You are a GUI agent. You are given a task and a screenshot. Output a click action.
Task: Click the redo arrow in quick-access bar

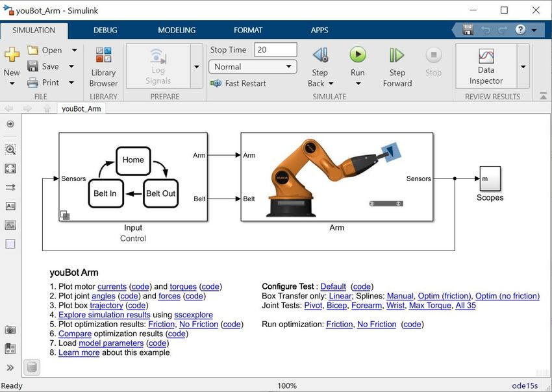coord(503,31)
